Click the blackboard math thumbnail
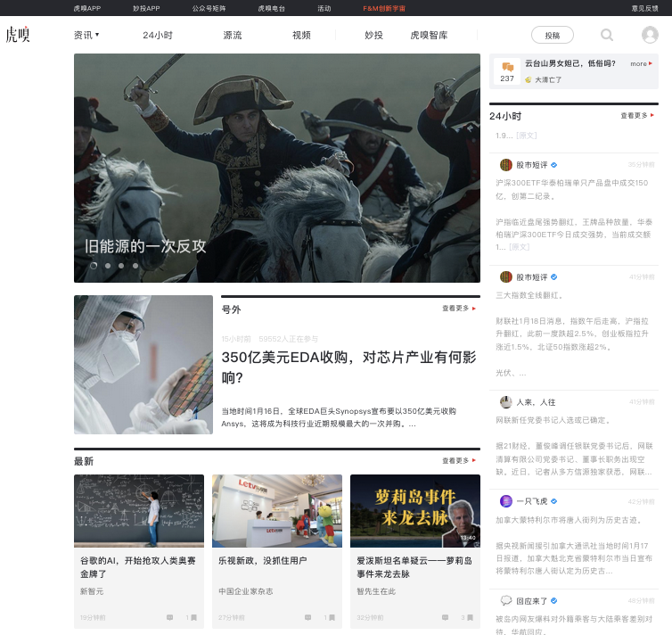The height and width of the screenshot is (635, 672). point(139,511)
